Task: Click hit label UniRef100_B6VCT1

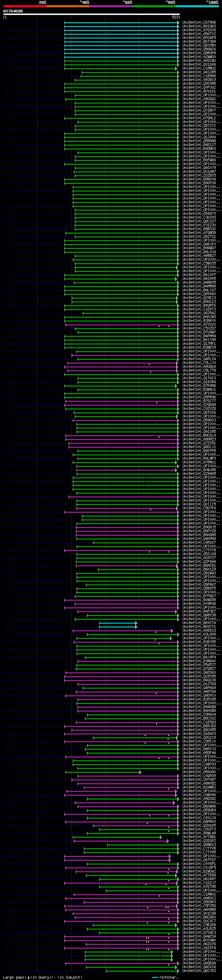Action: tap(199, 626)
